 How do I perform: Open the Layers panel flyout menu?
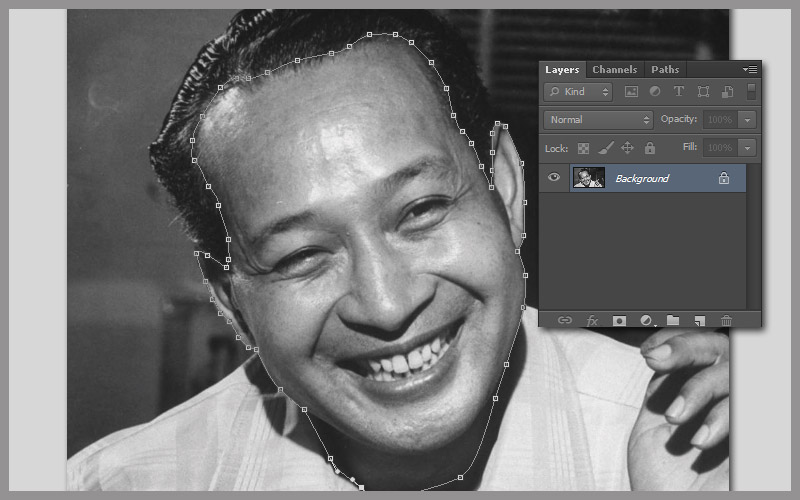(749, 69)
